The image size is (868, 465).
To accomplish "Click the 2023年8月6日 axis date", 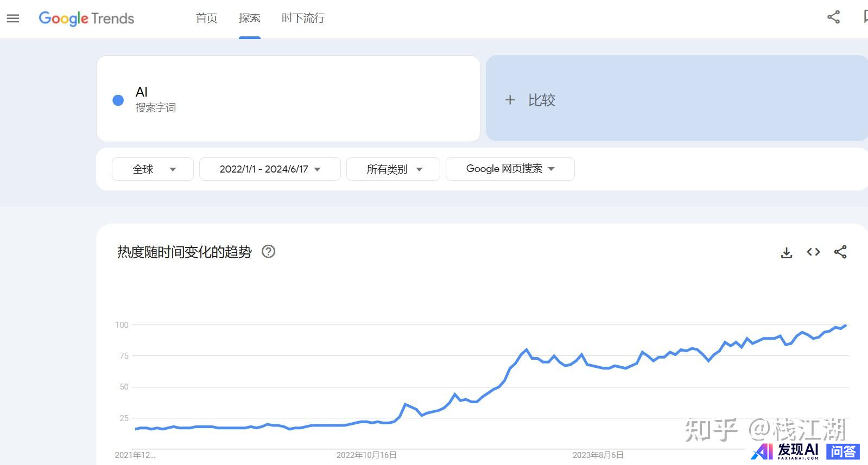I will coord(598,455).
